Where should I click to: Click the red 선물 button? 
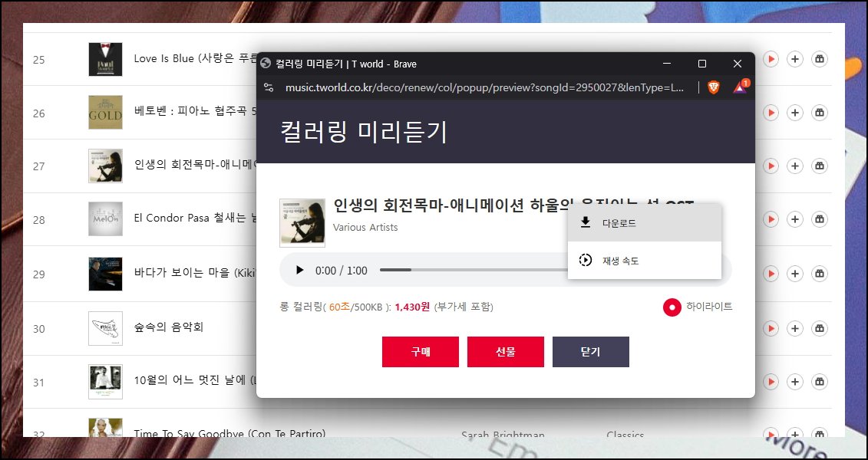click(x=506, y=352)
